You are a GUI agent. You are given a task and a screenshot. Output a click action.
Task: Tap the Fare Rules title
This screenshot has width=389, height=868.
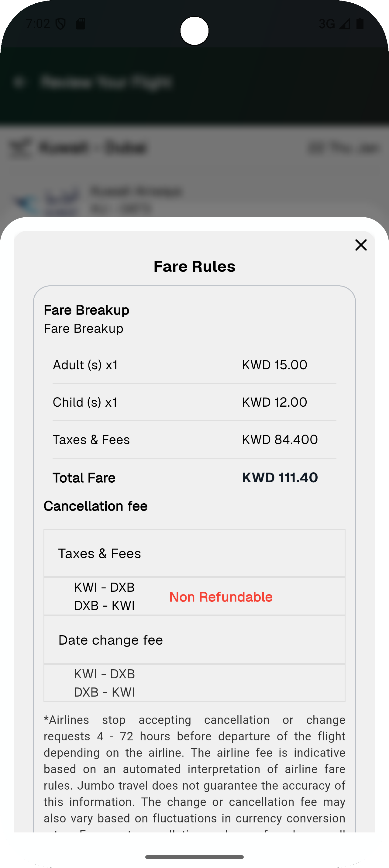point(194,266)
